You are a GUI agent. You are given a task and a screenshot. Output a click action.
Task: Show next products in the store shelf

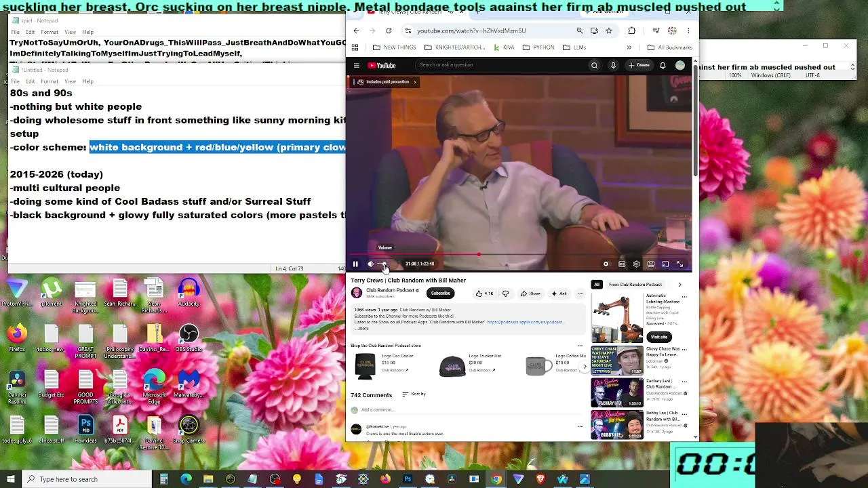coord(585,367)
